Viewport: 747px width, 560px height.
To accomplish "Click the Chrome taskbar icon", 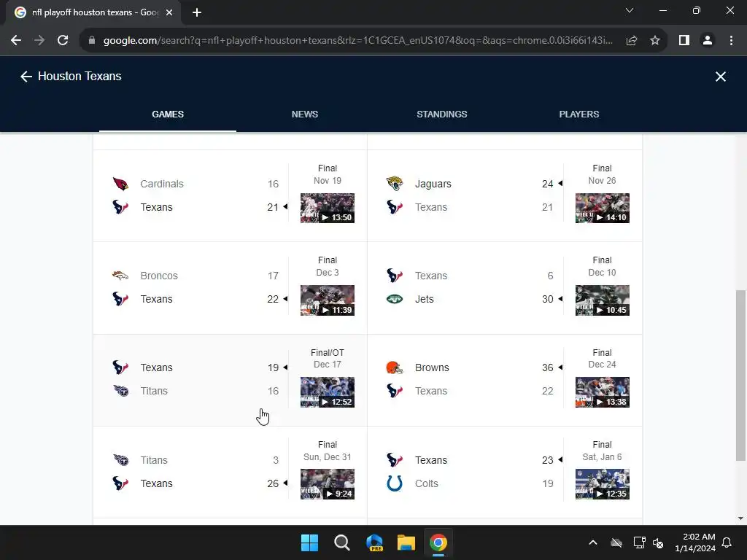I will (438, 542).
